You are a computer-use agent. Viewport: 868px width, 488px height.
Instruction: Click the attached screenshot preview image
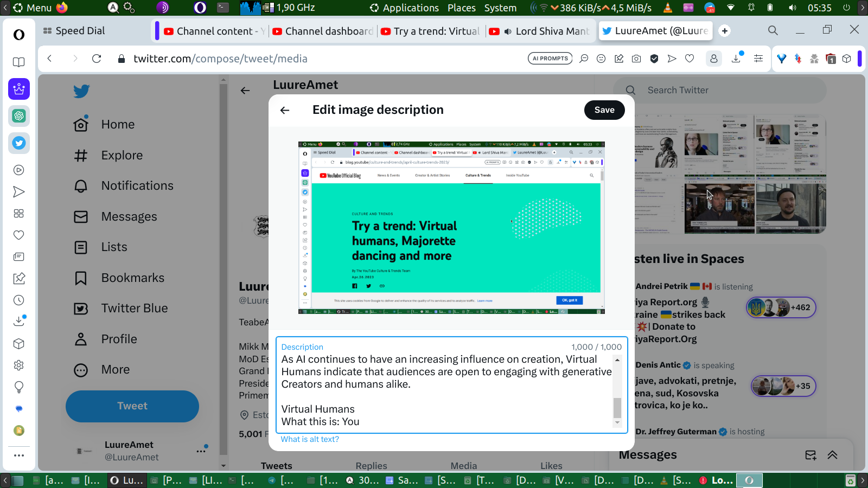tap(451, 228)
